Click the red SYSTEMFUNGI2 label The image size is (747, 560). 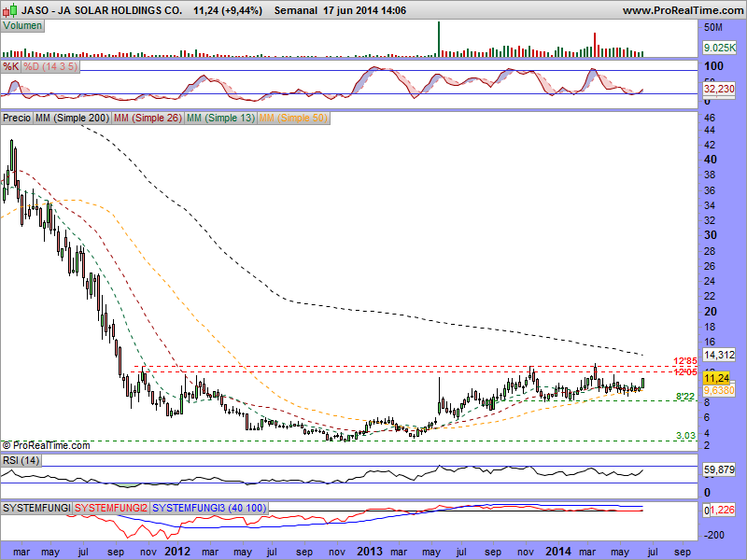coord(111,508)
